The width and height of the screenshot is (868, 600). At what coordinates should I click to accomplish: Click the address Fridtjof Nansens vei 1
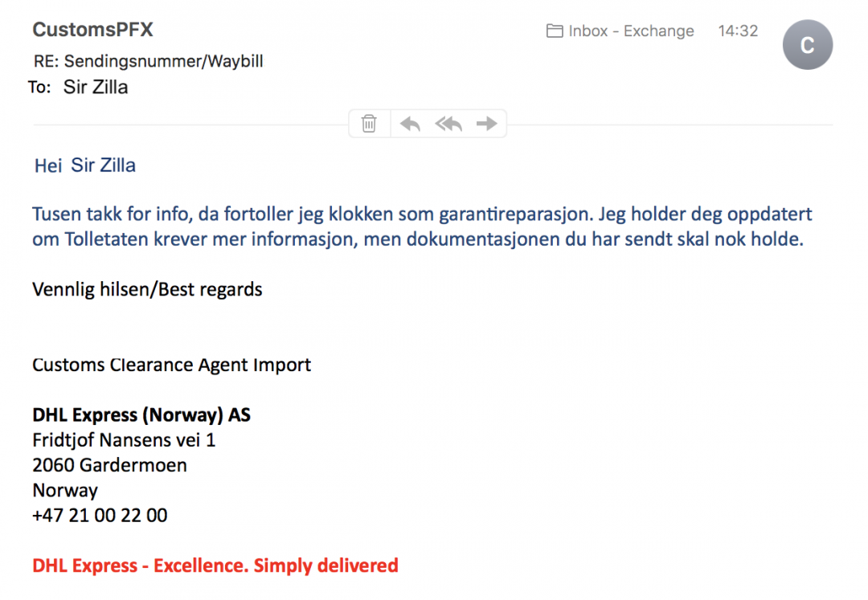124,440
